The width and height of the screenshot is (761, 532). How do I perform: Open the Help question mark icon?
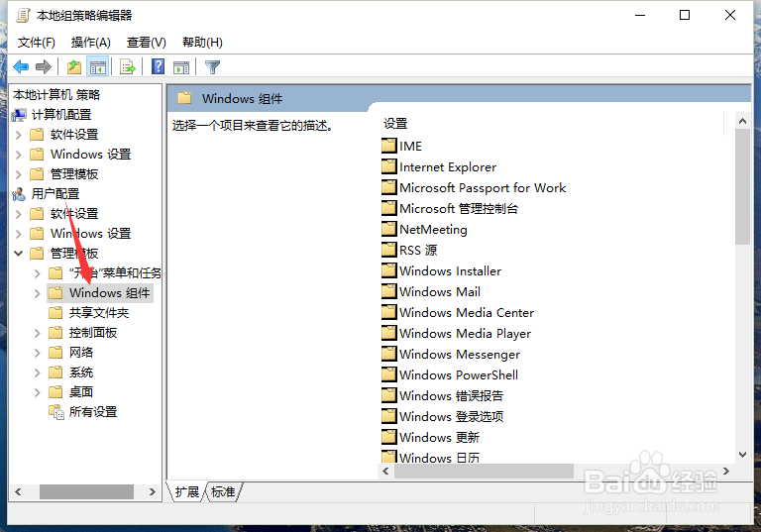point(159,66)
